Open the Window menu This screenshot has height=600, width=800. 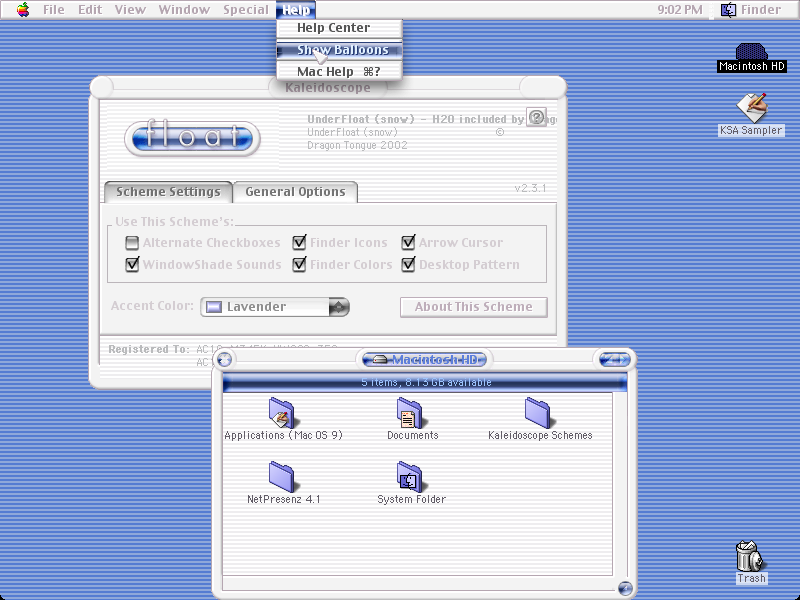click(x=184, y=10)
